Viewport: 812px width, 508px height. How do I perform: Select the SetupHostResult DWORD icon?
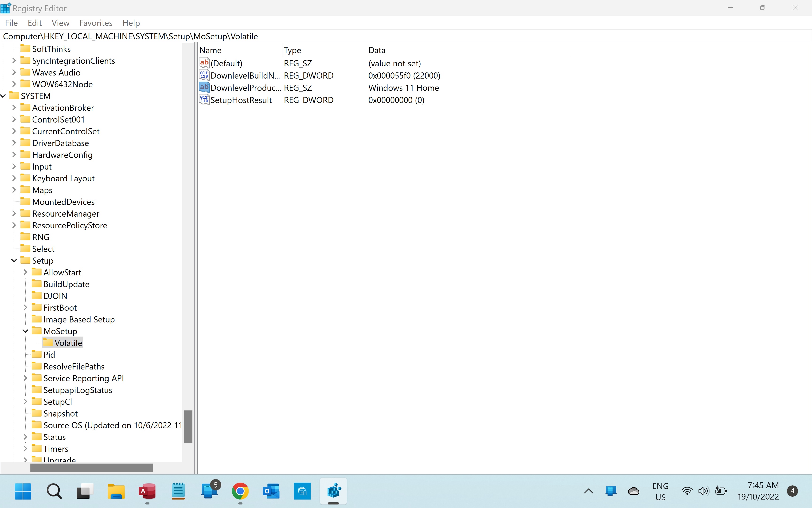[x=204, y=100]
